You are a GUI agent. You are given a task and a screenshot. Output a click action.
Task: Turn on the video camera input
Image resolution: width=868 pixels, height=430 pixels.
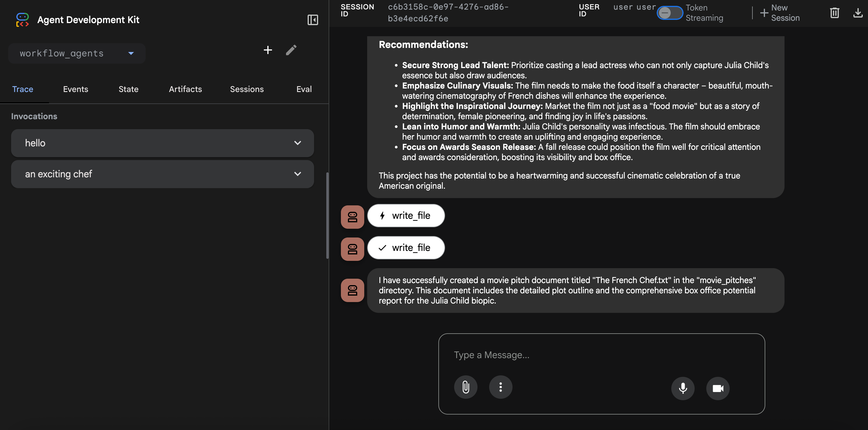click(718, 389)
